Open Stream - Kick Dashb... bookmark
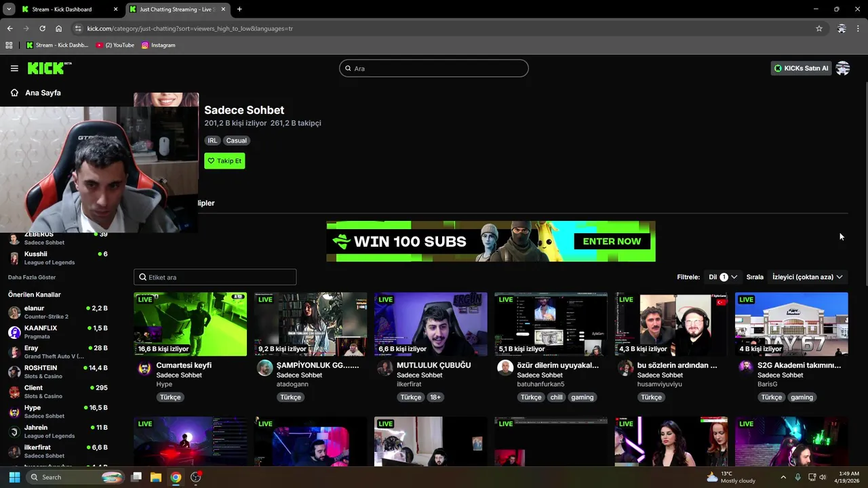868x488 pixels. coord(58,45)
